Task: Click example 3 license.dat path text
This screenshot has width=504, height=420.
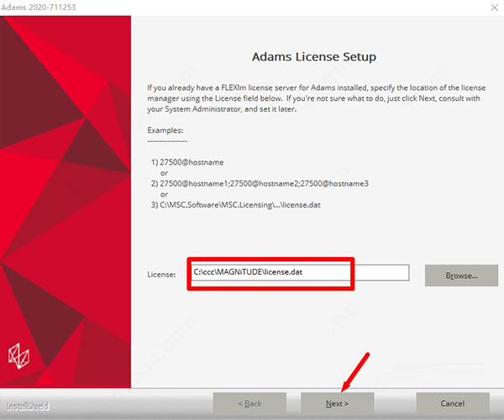Action: tap(236, 205)
